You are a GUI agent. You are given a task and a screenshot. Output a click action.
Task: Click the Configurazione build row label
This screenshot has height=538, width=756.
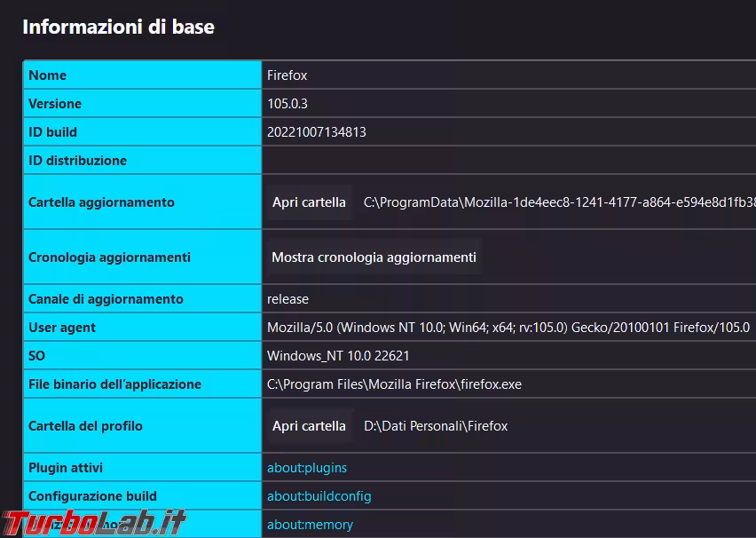[x=92, y=496]
